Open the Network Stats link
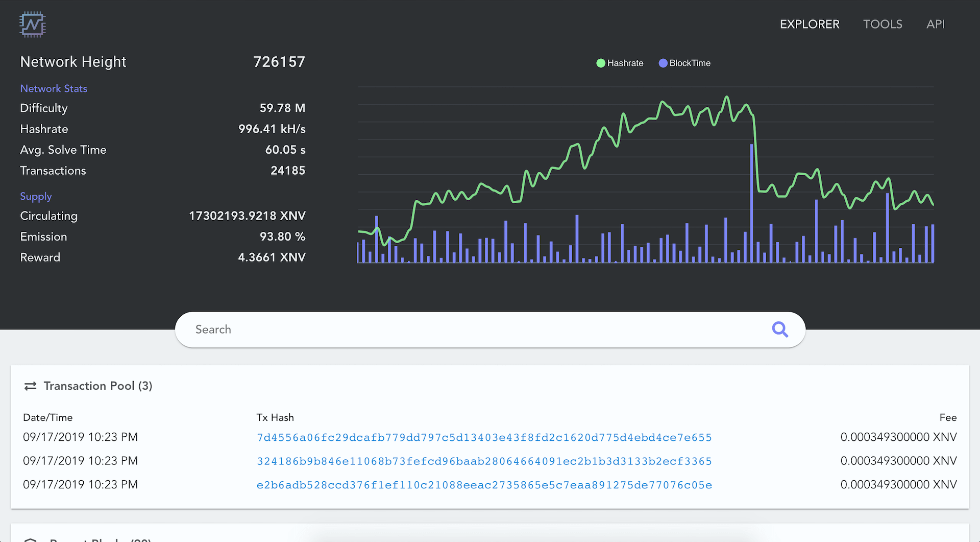Screen dimensions: 980x542 54,88
